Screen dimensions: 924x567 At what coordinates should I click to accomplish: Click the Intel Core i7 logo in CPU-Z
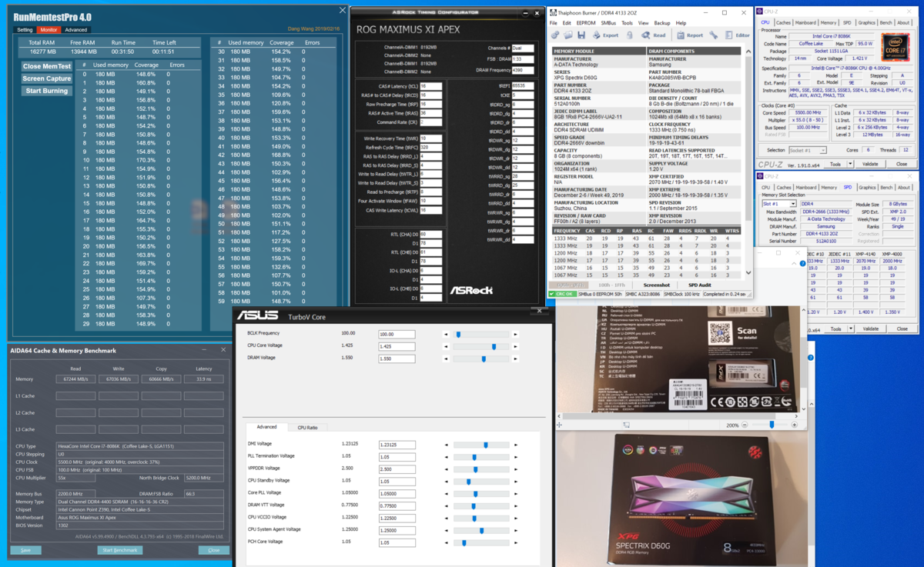895,46
